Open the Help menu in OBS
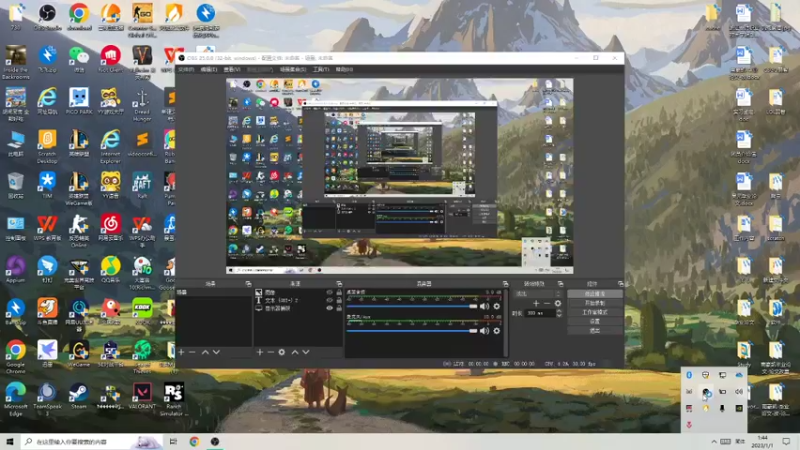800x450 pixels. tap(344, 69)
